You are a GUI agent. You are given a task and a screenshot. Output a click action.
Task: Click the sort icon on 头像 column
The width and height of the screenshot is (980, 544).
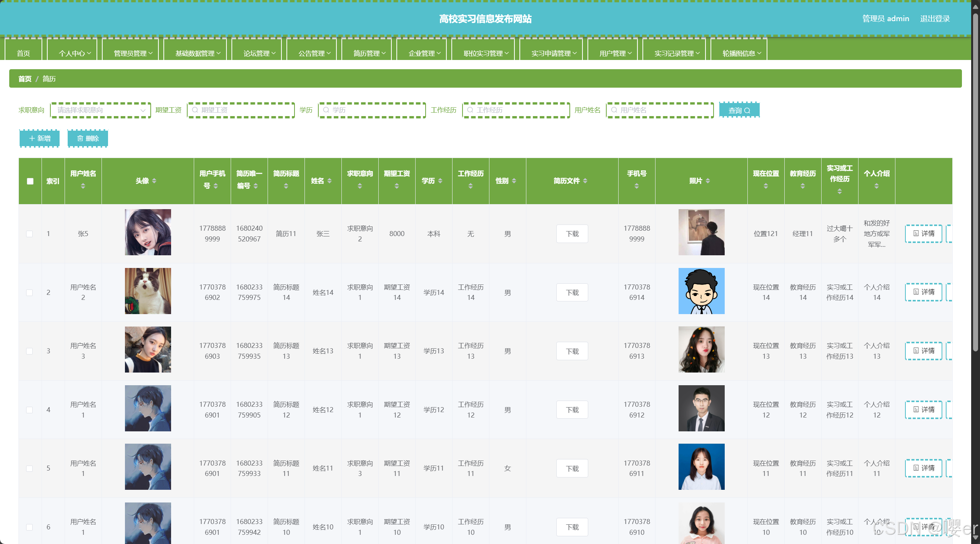(154, 181)
